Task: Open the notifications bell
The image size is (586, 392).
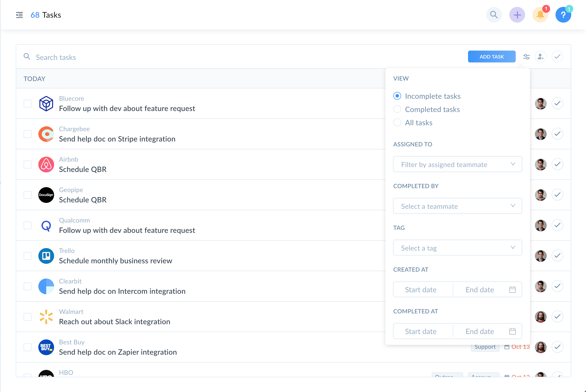Action: pos(540,15)
